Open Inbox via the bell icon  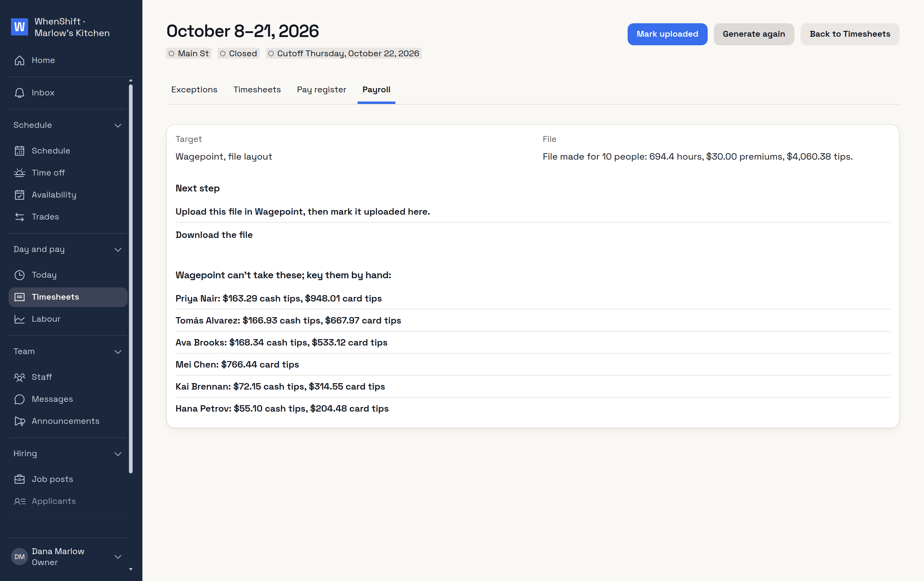click(x=19, y=93)
